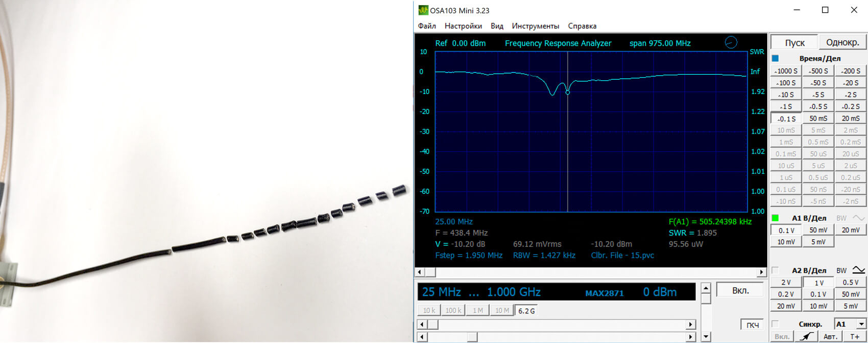Click the marker circle on the trace
The height and width of the screenshot is (343, 868).
coord(568,93)
